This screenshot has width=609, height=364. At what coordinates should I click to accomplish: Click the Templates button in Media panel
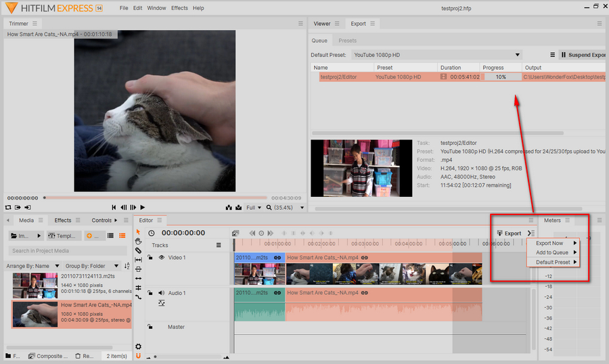tap(64, 235)
